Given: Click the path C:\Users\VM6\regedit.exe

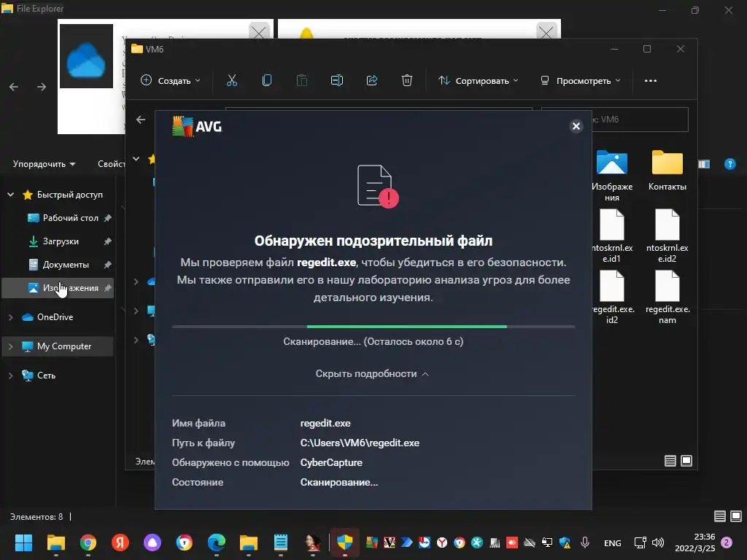Looking at the screenshot, I should click(360, 443).
